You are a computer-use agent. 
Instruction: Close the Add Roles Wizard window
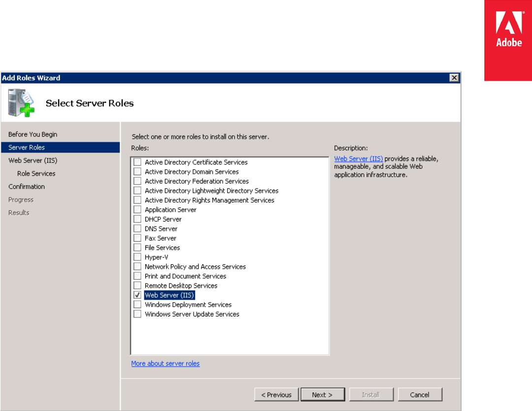(x=454, y=78)
